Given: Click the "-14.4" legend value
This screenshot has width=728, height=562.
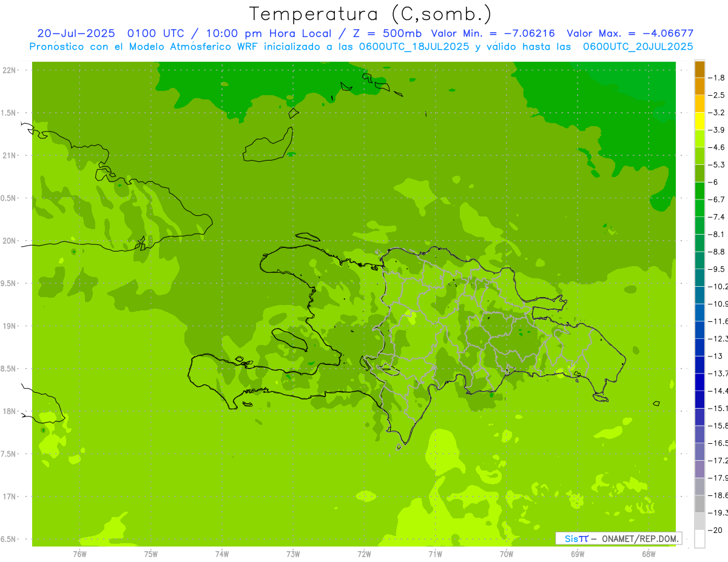Looking at the screenshot, I should click(x=718, y=391).
